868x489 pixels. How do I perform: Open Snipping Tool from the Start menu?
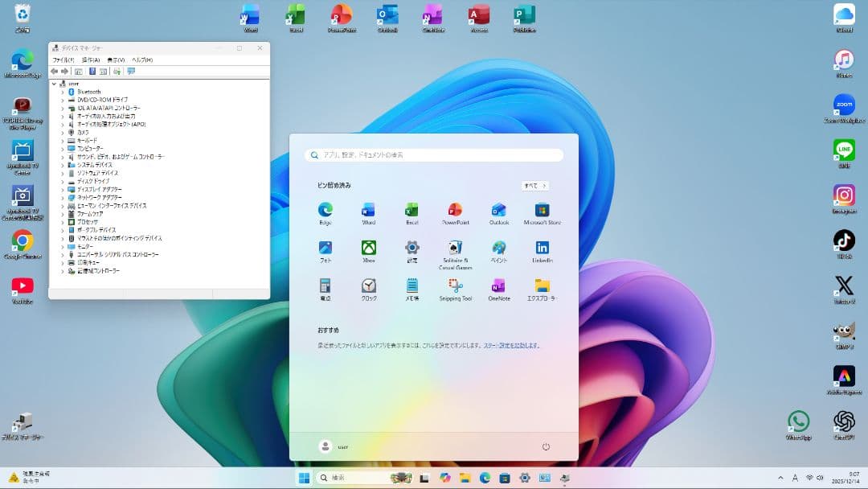(x=456, y=289)
